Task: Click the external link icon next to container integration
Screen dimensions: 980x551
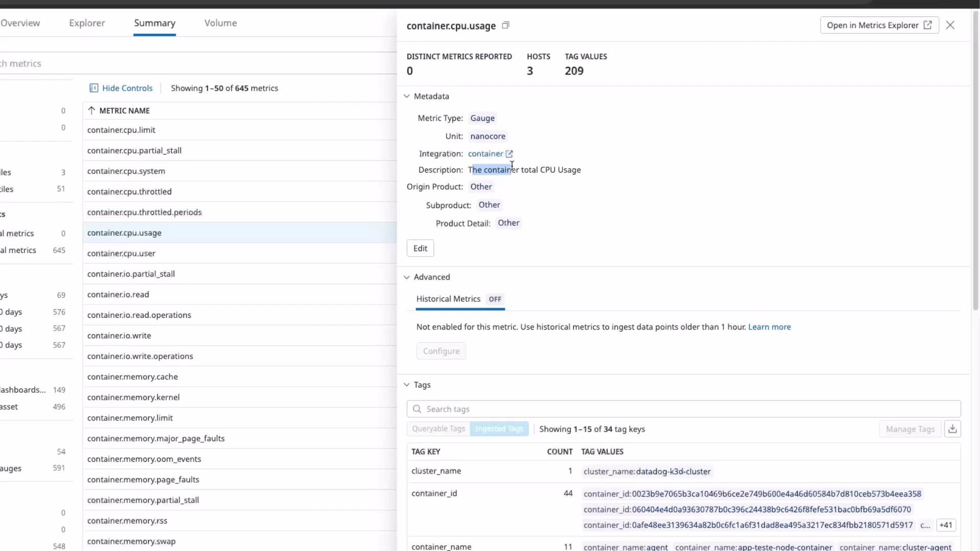Action: 509,154
